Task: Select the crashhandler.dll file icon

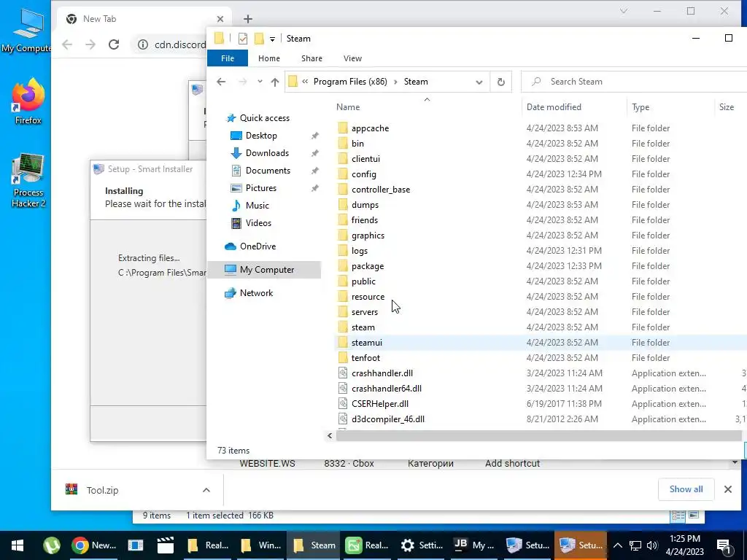Action: point(343,373)
